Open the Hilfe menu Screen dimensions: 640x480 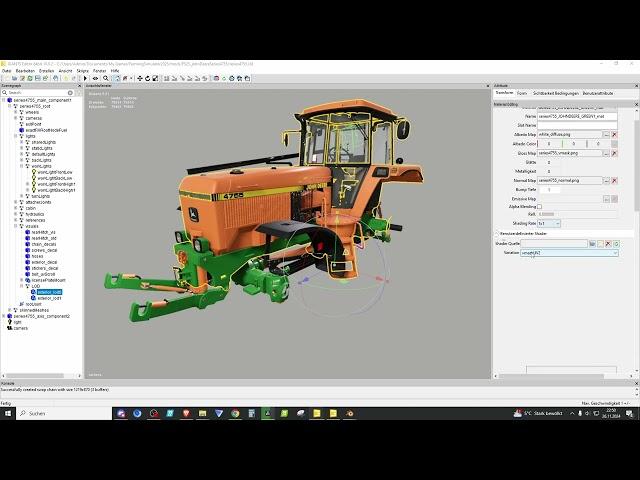click(x=115, y=71)
